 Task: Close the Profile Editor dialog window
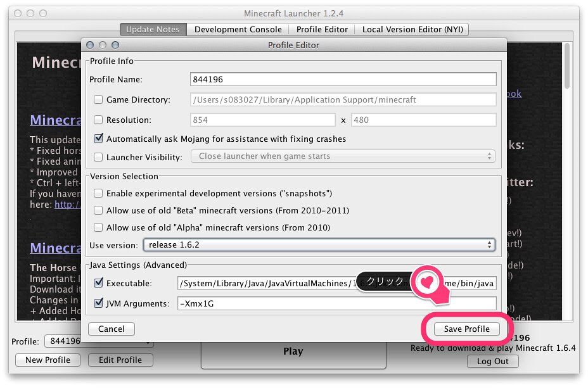pyautogui.click(x=90, y=45)
